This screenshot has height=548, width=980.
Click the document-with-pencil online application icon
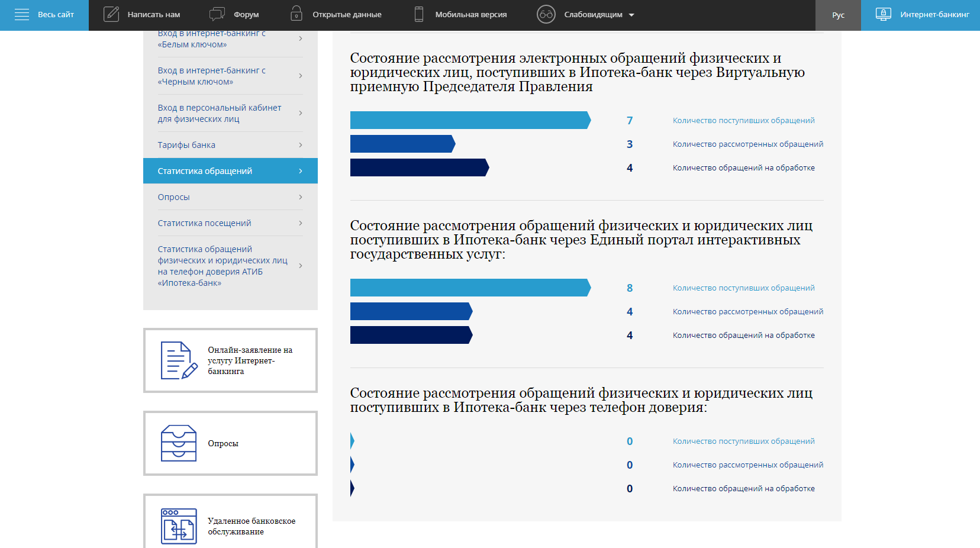(179, 360)
